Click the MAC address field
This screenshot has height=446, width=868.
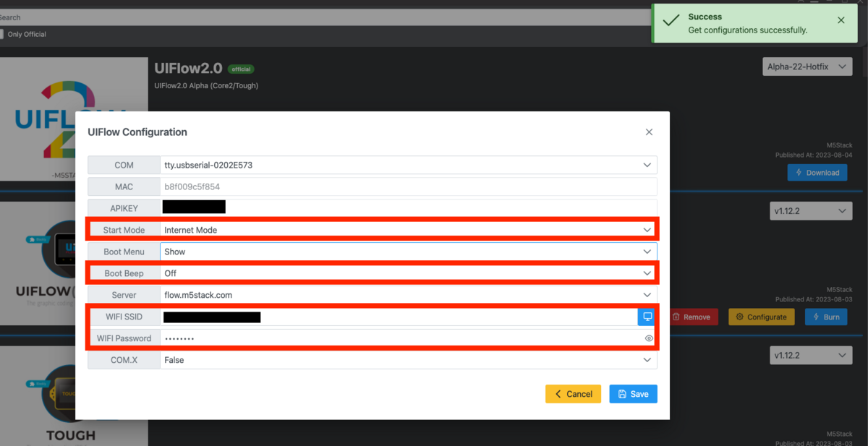click(409, 186)
